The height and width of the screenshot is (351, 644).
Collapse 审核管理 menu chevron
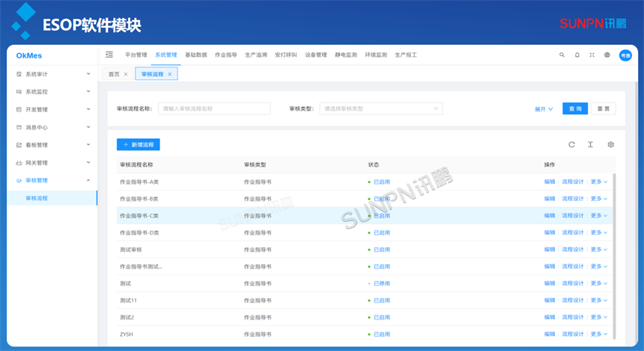pos(88,180)
